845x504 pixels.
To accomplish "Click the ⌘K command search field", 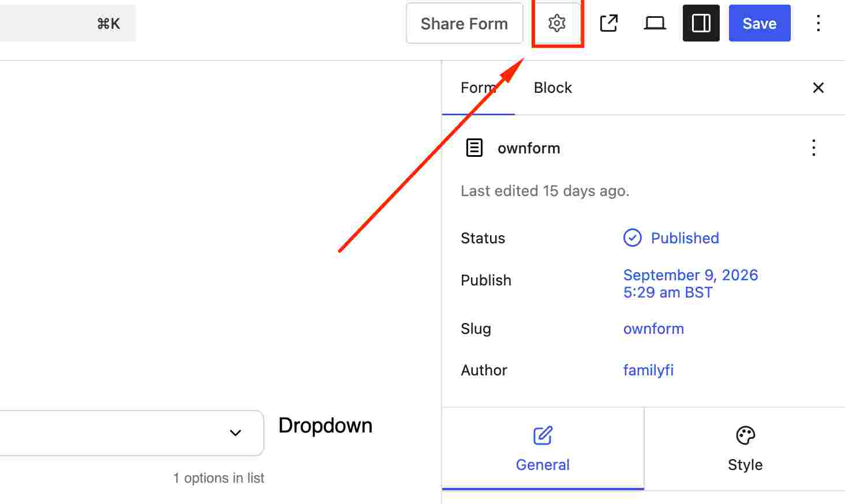I will (x=68, y=23).
